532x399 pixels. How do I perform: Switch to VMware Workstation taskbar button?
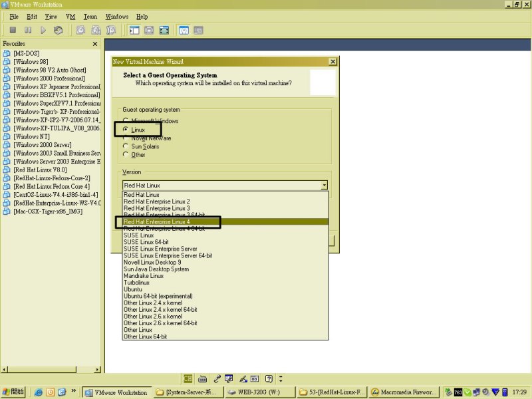116,392
